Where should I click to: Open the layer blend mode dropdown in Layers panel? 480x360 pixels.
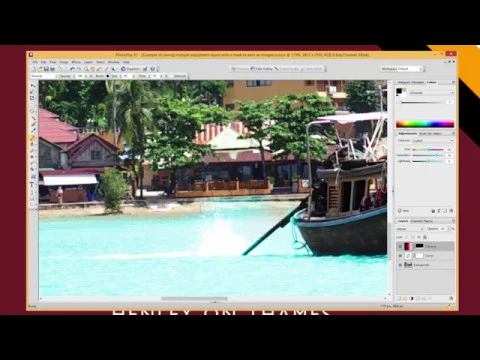click(410, 229)
